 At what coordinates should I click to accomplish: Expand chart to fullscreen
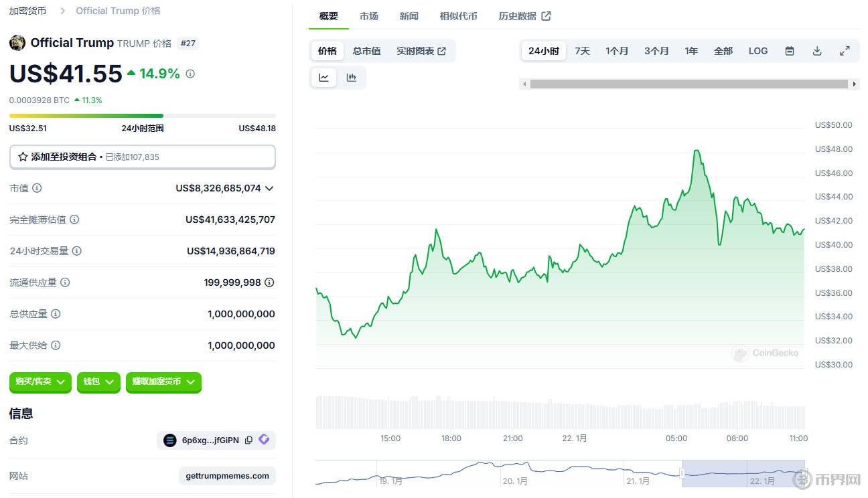[845, 51]
